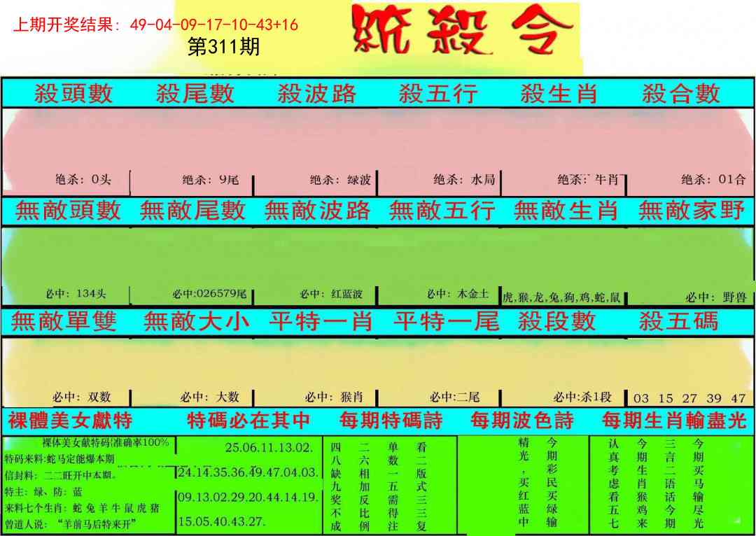This screenshot has height=536, width=756.
Task: Click the 必中: 猴肖 prediction
Action: [334, 397]
